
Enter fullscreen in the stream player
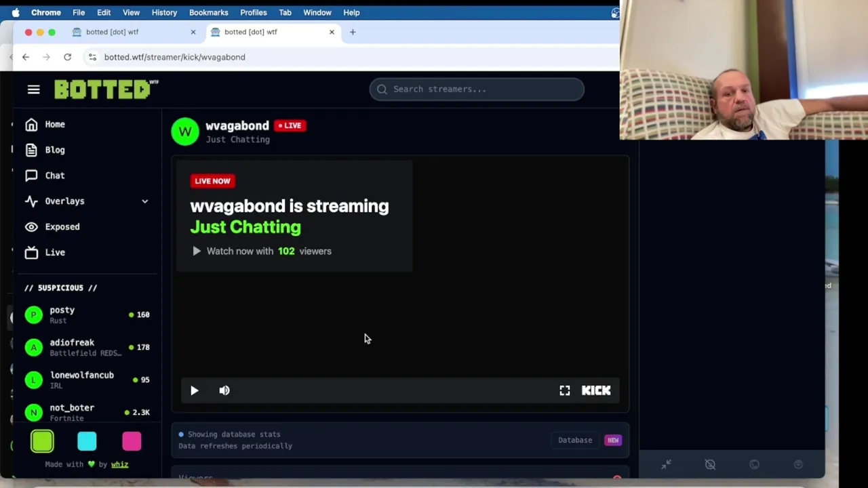[565, 391]
